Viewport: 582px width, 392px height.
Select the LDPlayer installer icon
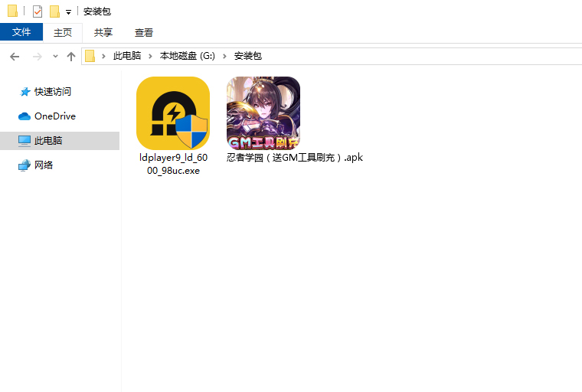[173, 113]
